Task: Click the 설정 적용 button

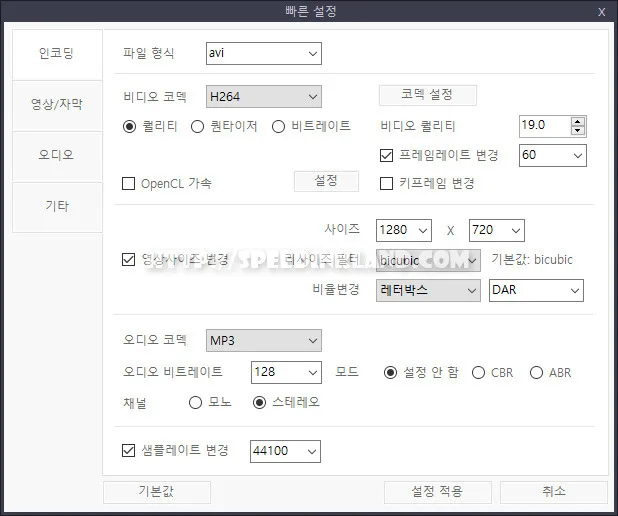Action: (x=437, y=492)
